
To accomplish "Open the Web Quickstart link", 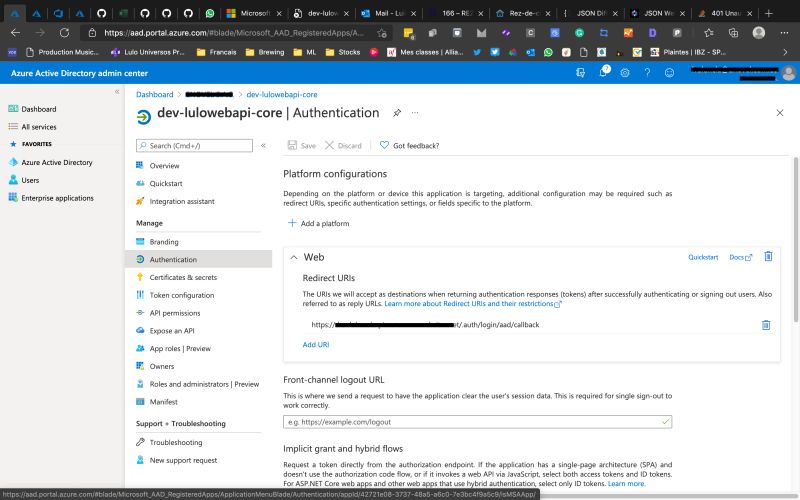I will tap(703, 257).
